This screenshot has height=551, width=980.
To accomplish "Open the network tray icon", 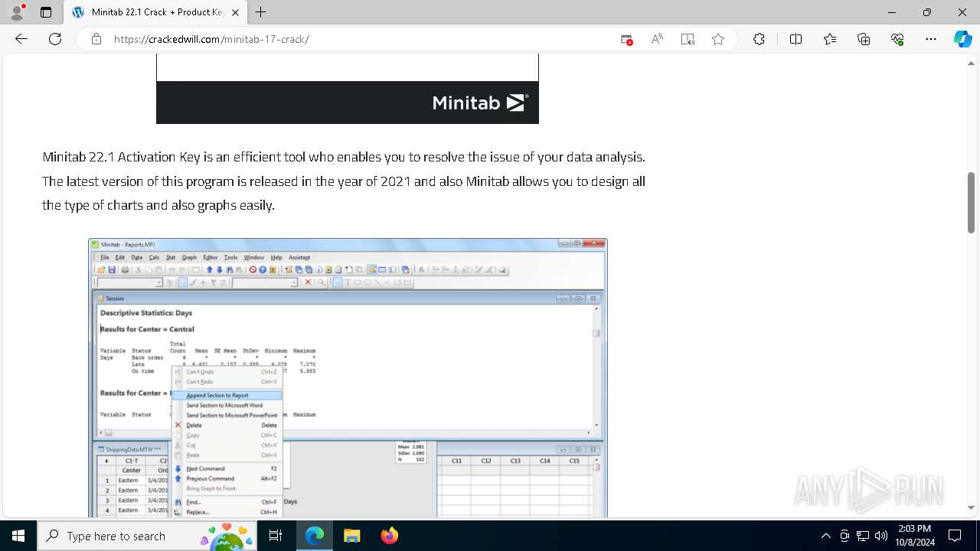I will pyautogui.click(x=863, y=536).
